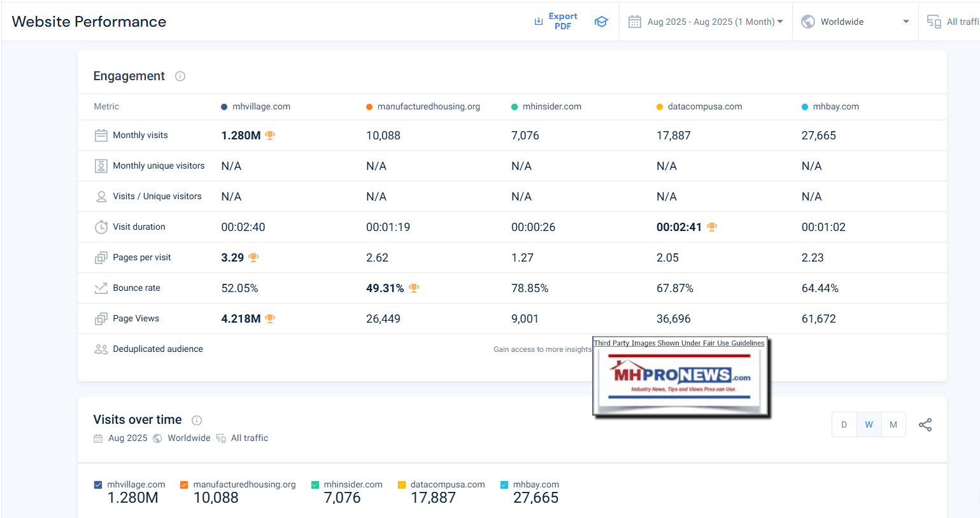Click the Gain access to more insights link

click(542, 349)
